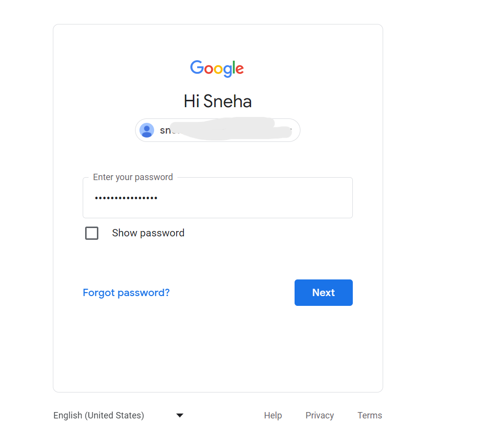Click the masked password dots to edit
The width and height of the screenshot is (504, 438).
coord(126,198)
